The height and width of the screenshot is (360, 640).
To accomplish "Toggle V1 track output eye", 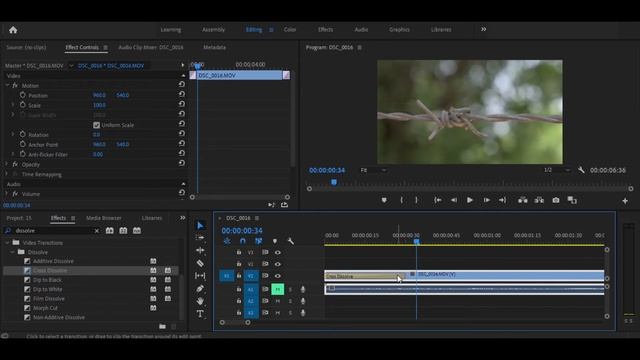I will (x=278, y=276).
